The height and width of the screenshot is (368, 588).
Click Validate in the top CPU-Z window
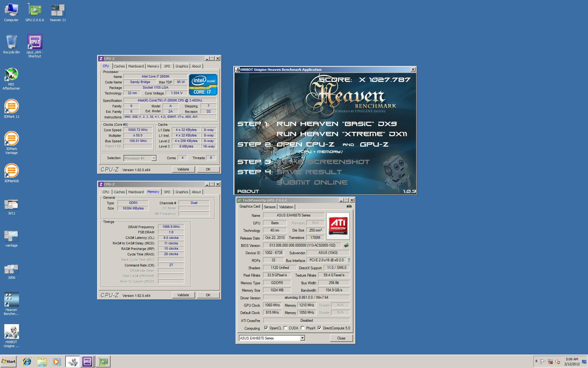183,169
